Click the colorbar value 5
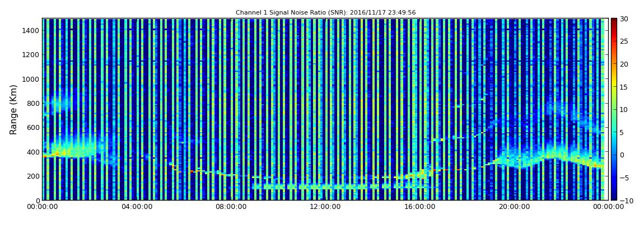This screenshot has width=644, height=228. [x=622, y=132]
